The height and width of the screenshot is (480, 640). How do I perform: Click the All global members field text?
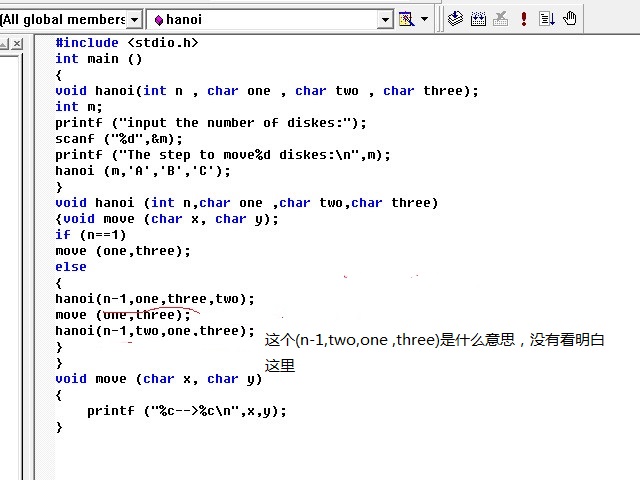[x=62, y=19]
